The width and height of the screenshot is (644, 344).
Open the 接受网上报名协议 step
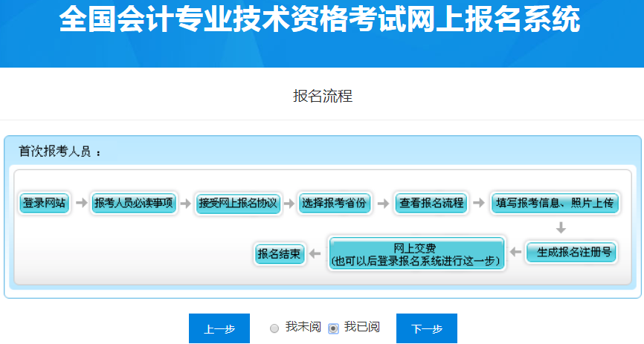(238, 203)
